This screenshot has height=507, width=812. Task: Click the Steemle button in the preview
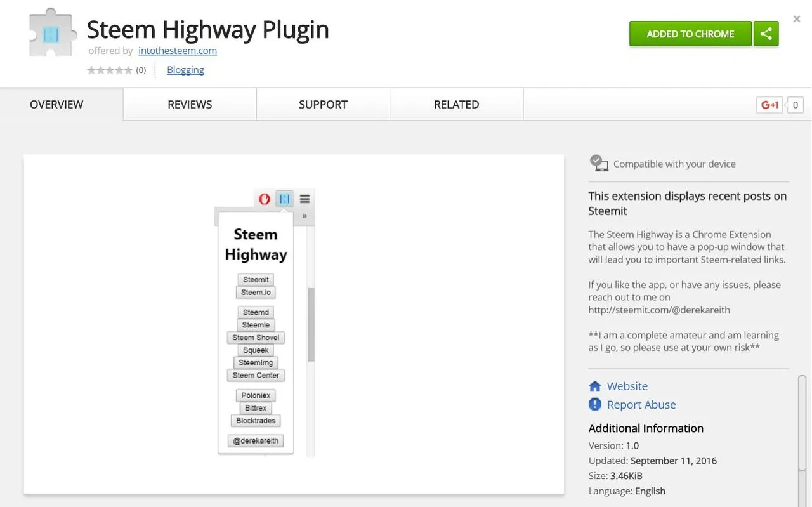click(x=256, y=325)
